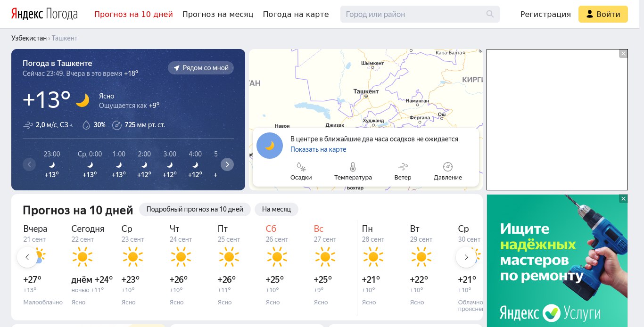Click the sun icon for Вт 29 сент
644x327 pixels.
pos(421,257)
